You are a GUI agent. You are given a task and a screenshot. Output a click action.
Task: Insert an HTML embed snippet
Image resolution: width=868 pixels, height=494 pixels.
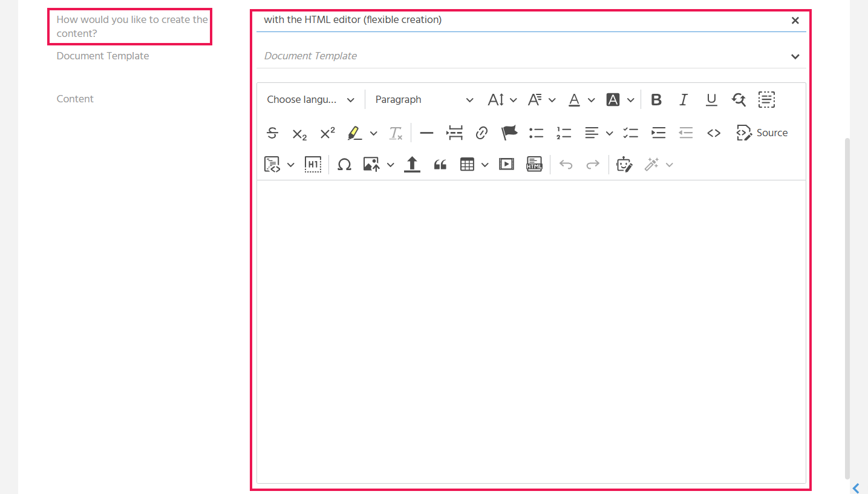534,165
